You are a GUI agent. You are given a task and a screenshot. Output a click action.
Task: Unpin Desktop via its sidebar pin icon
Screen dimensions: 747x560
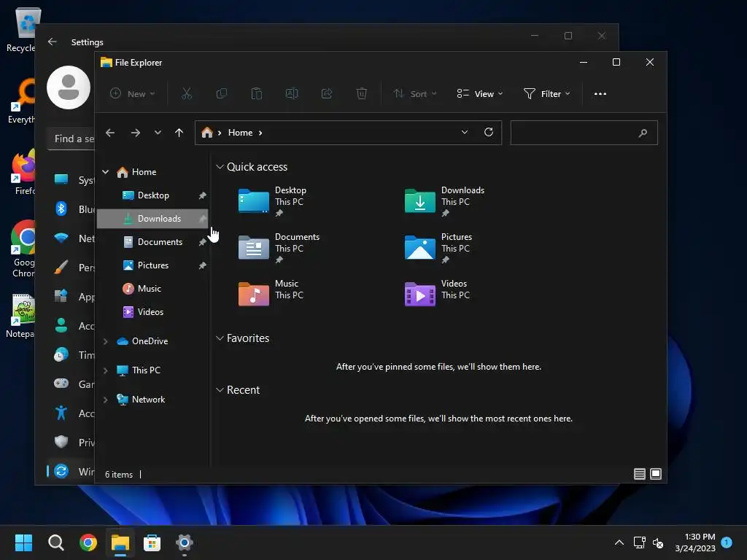click(203, 195)
